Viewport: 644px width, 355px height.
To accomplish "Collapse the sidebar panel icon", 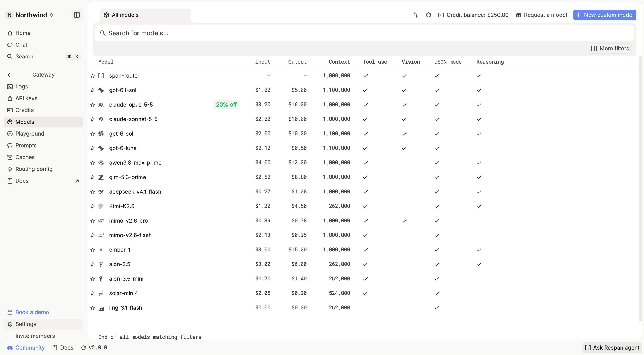I will (x=77, y=15).
